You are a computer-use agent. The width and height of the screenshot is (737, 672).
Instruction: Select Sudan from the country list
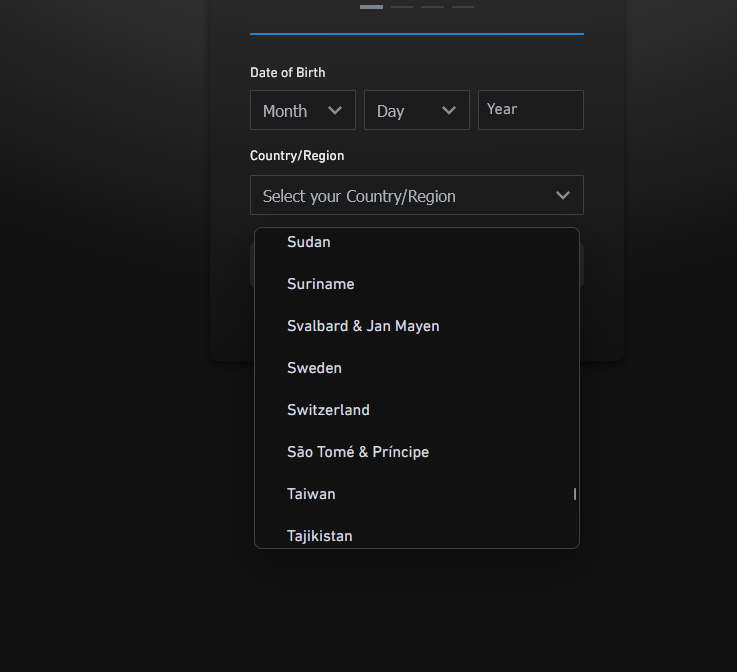[309, 242]
